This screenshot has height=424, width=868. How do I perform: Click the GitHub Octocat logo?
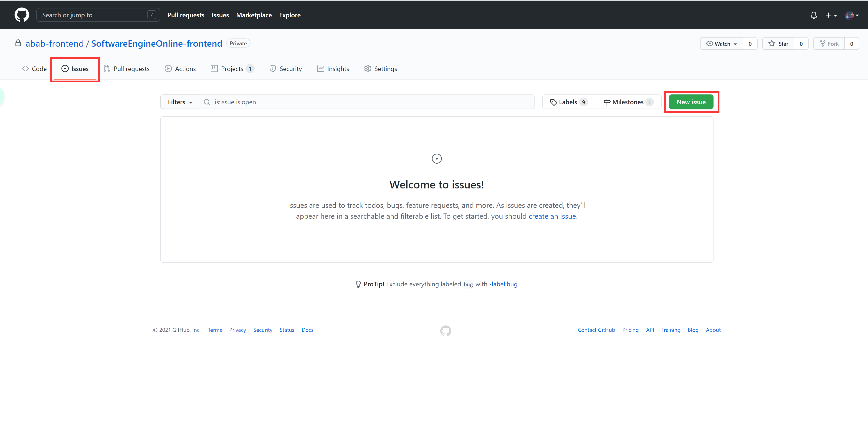click(x=22, y=15)
